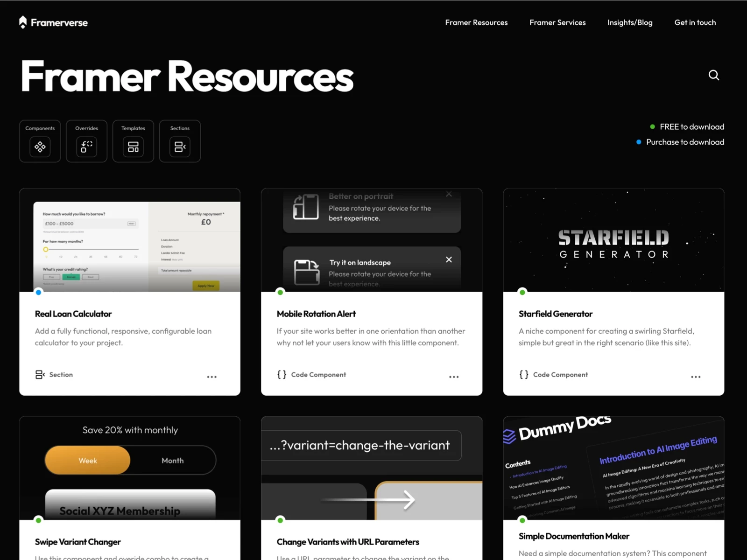Click Get in touch
The image size is (747, 560).
(695, 22)
